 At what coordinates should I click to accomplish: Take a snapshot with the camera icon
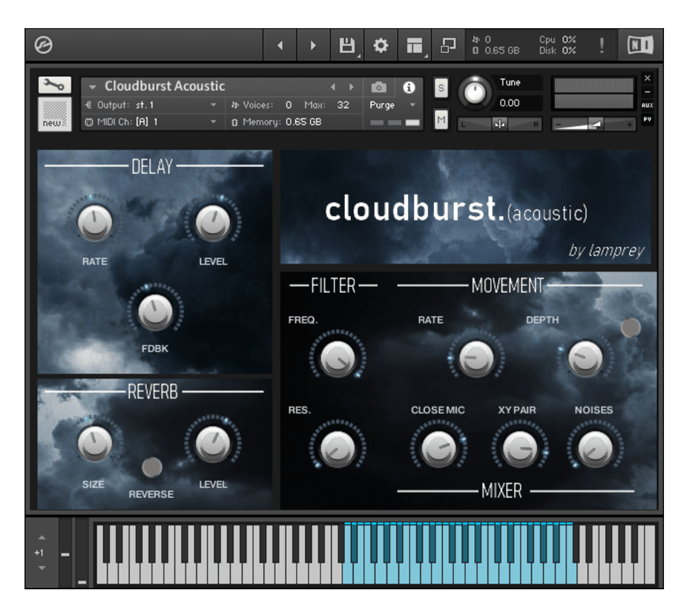click(378, 88)
